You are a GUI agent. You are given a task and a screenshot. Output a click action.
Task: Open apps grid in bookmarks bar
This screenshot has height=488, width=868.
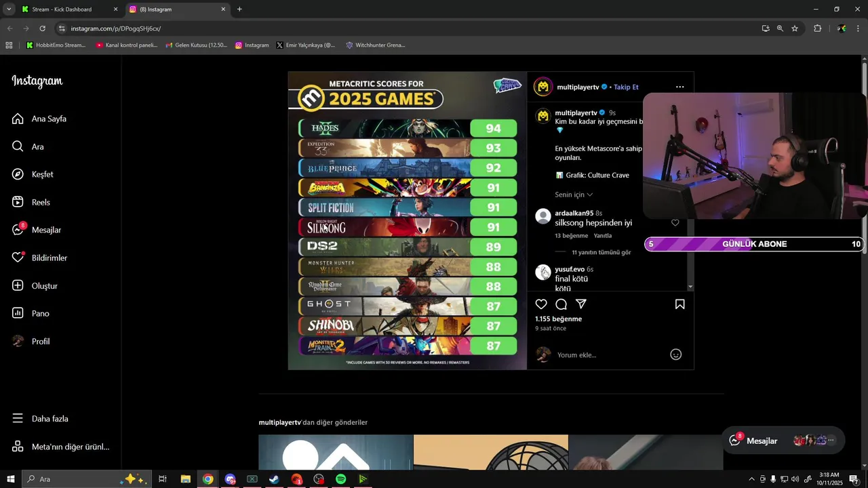pos(9,45)
